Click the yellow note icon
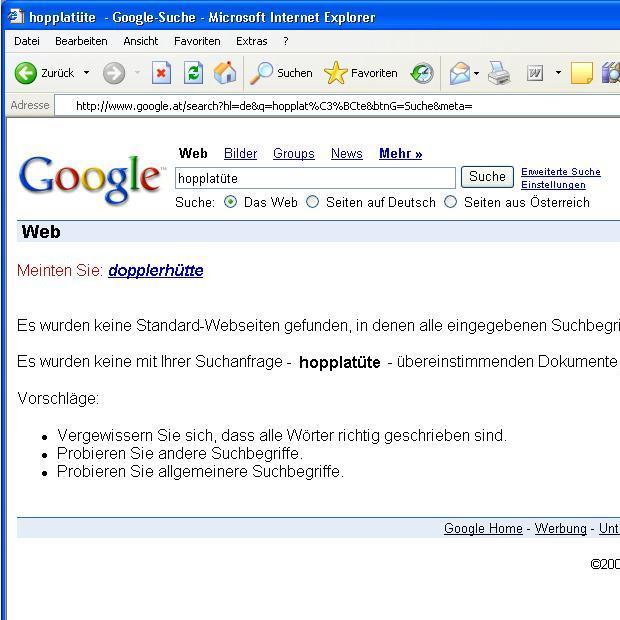 click(x=582, y=73)
